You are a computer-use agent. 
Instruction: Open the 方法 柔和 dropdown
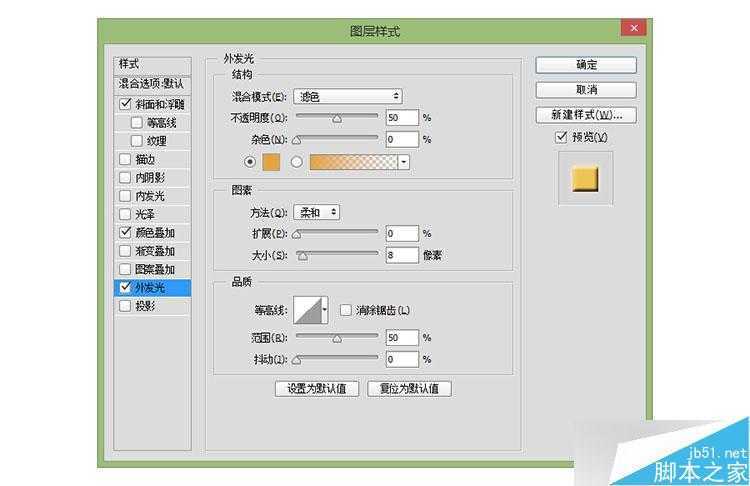tap(317, 212)
